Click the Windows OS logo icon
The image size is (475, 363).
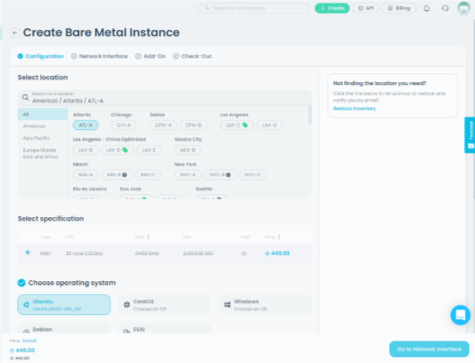(x=227, y=305)
